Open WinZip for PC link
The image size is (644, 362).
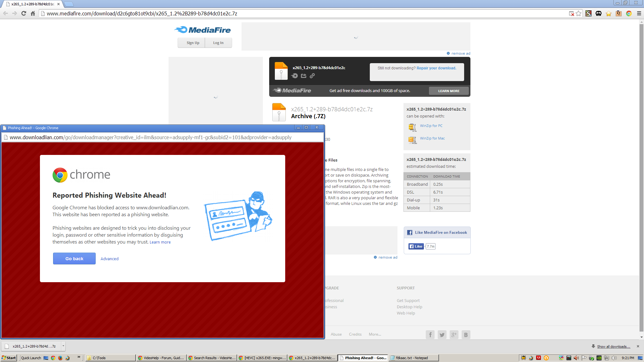[431, 126]
